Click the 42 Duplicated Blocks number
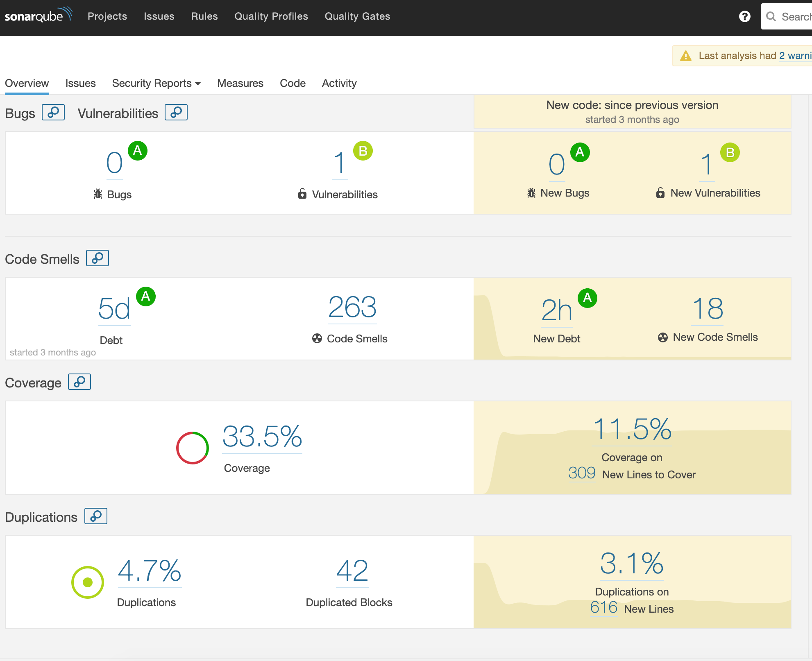Image resolution: width=812 pixels, height=661 pixels. (x=352, y=571)
